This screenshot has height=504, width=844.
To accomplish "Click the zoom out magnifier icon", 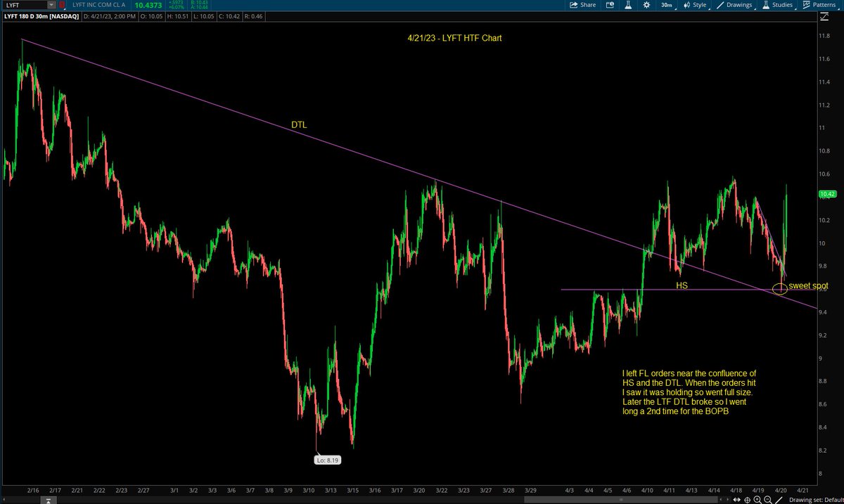I will click(769, 498).
